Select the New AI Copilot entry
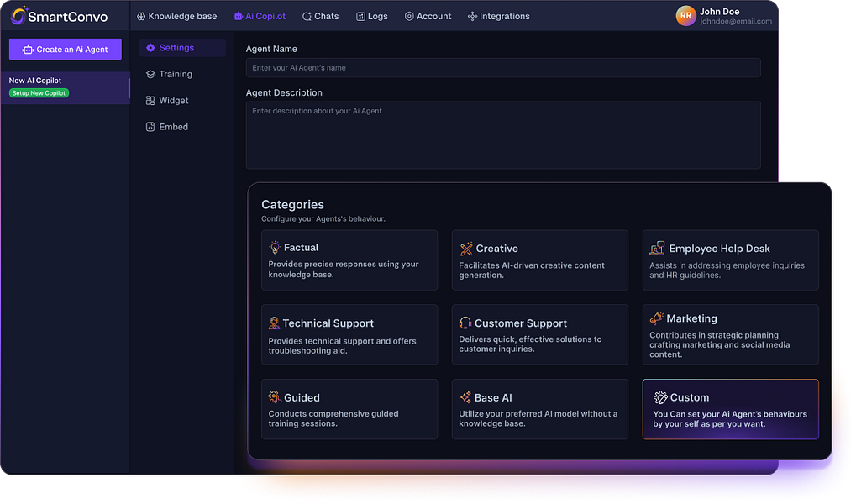The width and height of the screenshot is (856, 504). coord(65,88)
